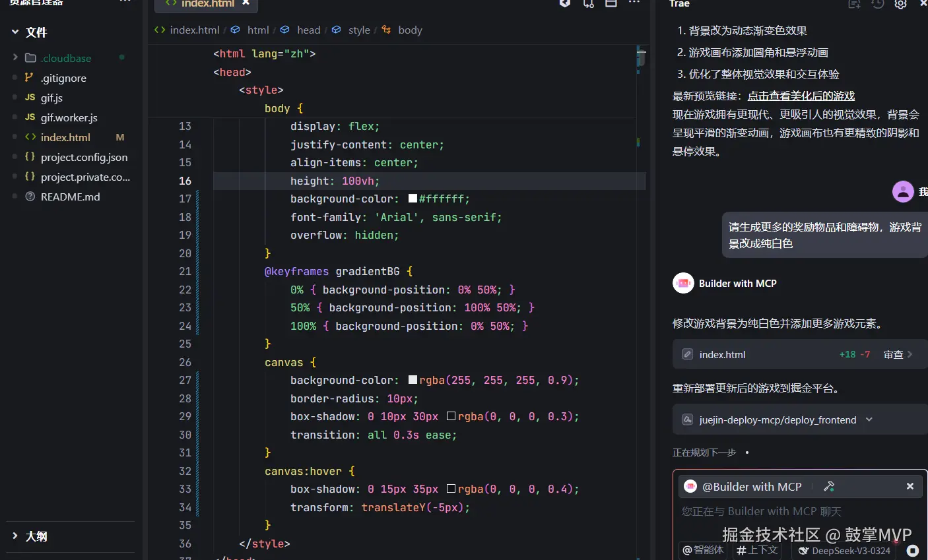Click the JS icon beside gif.js
Screen dimensions: 928x560
pos(30,97)
